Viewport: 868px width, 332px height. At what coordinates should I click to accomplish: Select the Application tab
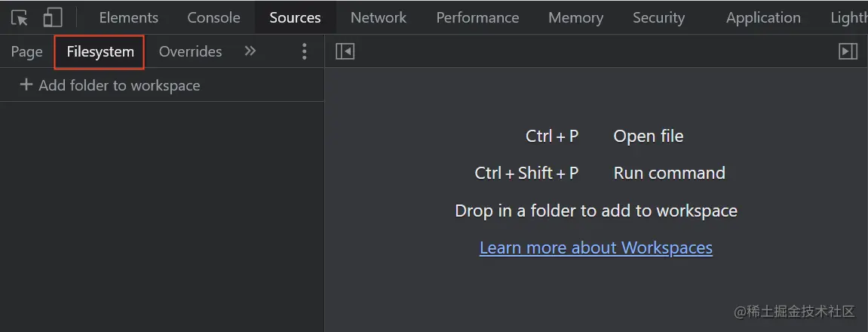click(x=763, y=17)
